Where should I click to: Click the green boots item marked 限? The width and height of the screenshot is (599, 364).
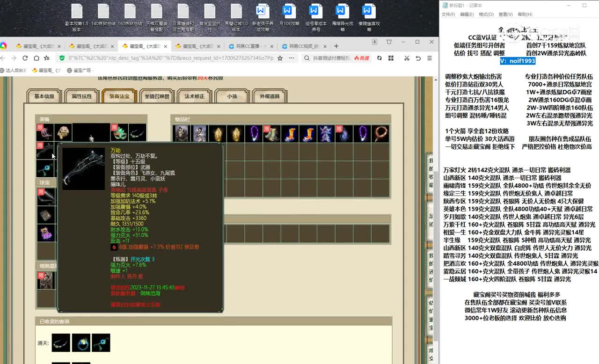click(272, 134)
